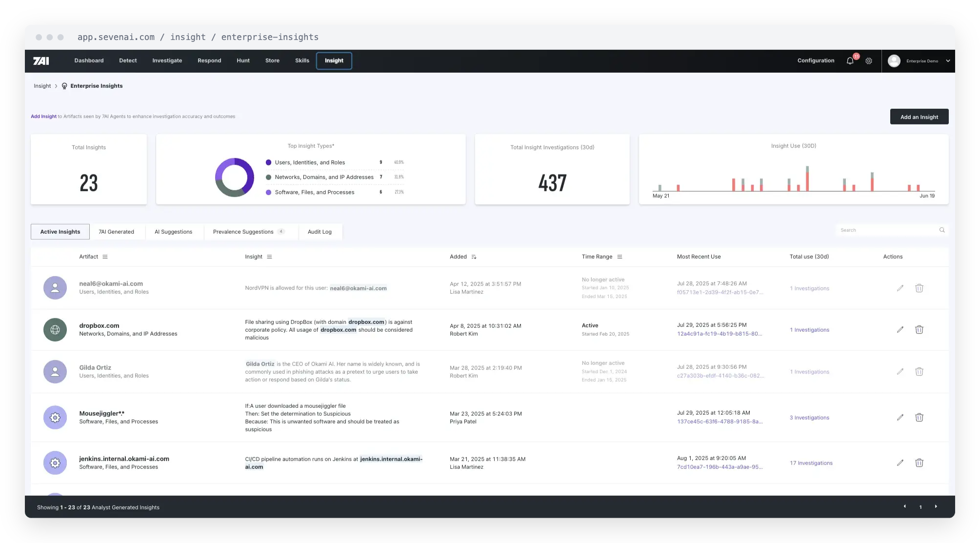Edit the jenkins.internal.okami-ai.com insight

point(900,463)
